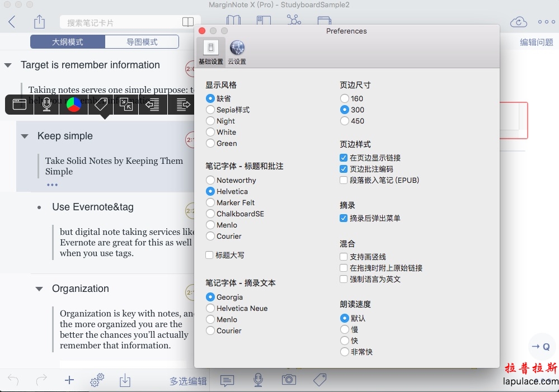Click the settings gears icon at bottom
Viewport: 559px width, 392px height.
(97, 380)
